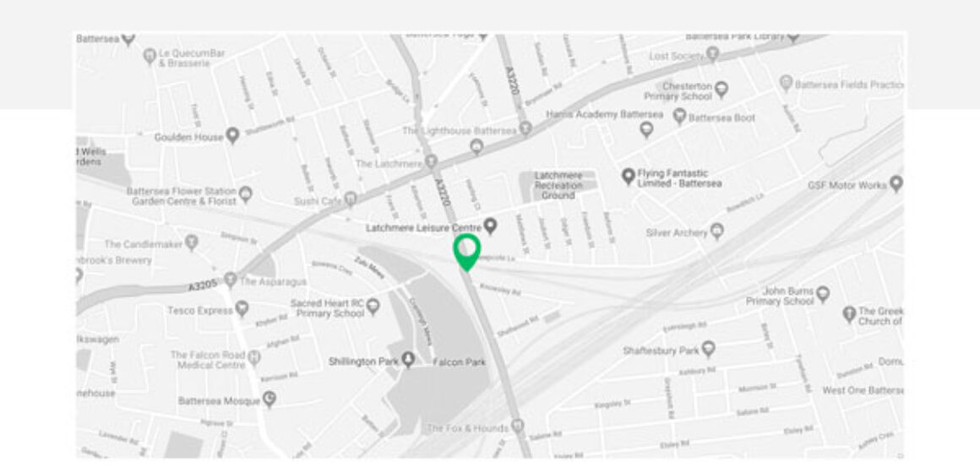Select the Le QuecumBar & Brasserie pin
980x473 pixels.
tap(150, 57)
